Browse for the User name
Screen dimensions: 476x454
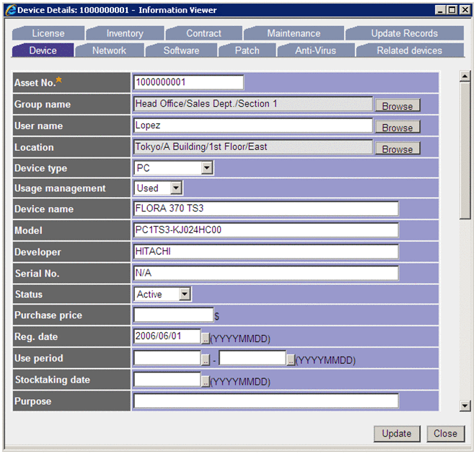coord(397,128)
